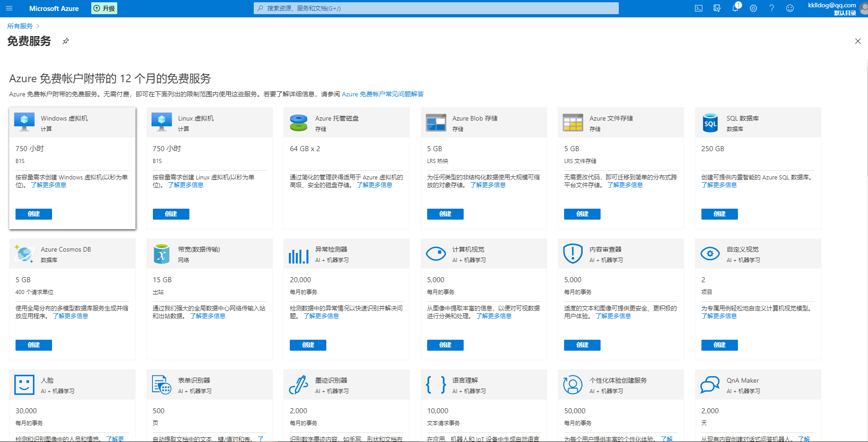Create 内容审查器 resource

(x=582, y=345)
